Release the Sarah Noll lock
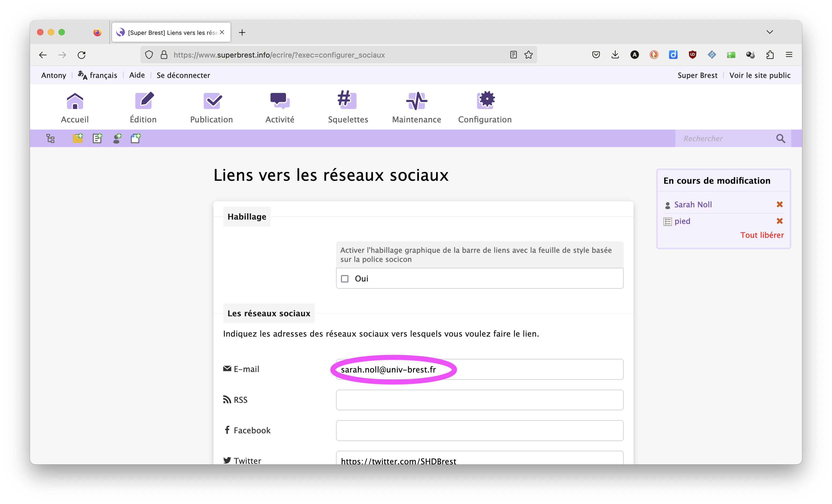This screenshot has width=832, height=504. coord(779,204)
